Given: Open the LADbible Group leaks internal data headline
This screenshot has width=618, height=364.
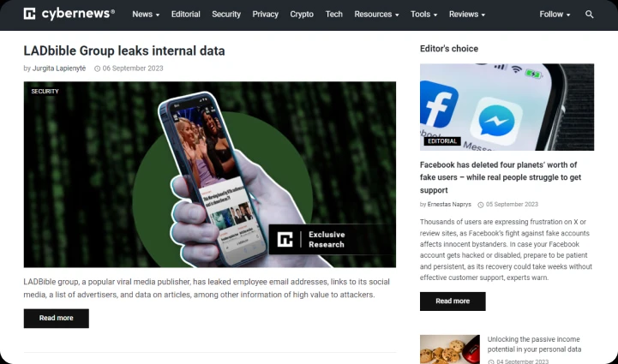Looking at the screenshot, I should (x=124, y=51).
